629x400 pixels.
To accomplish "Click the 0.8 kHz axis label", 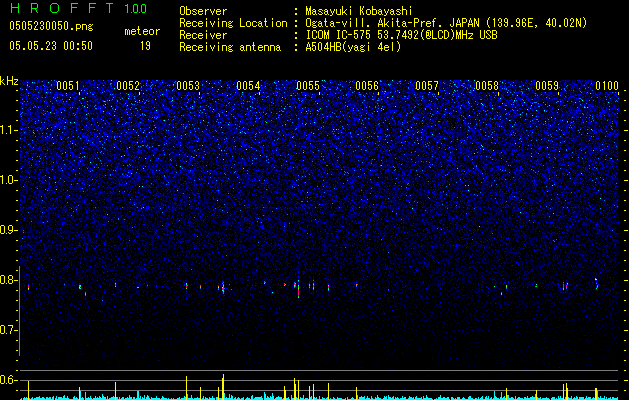I will (x=9, y=280).
